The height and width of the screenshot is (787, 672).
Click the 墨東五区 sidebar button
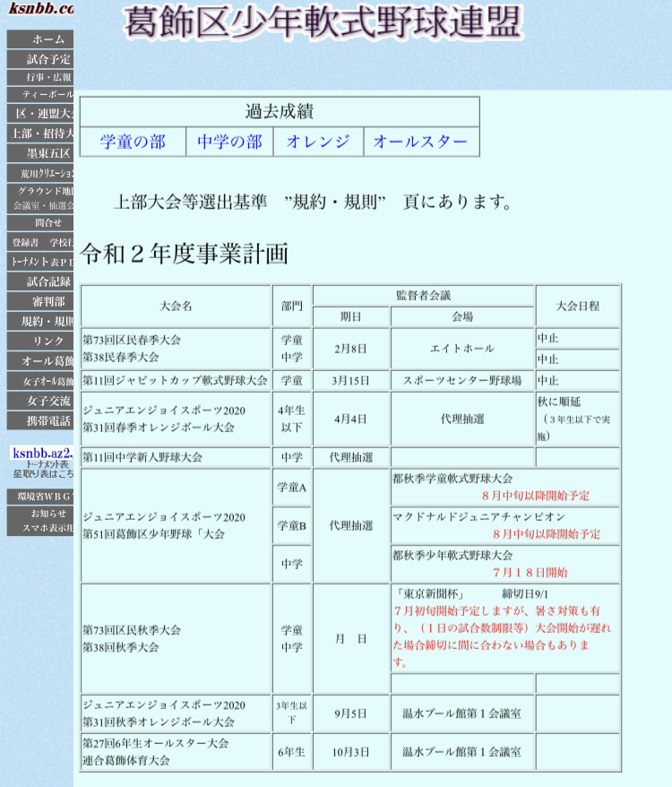pyautogui.click(x=40, y=153)
